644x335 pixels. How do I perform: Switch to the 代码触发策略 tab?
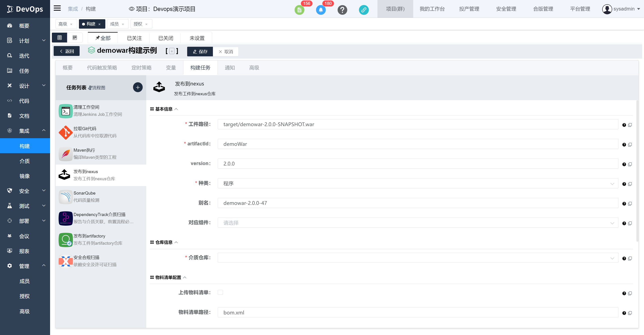click(102, 68)
